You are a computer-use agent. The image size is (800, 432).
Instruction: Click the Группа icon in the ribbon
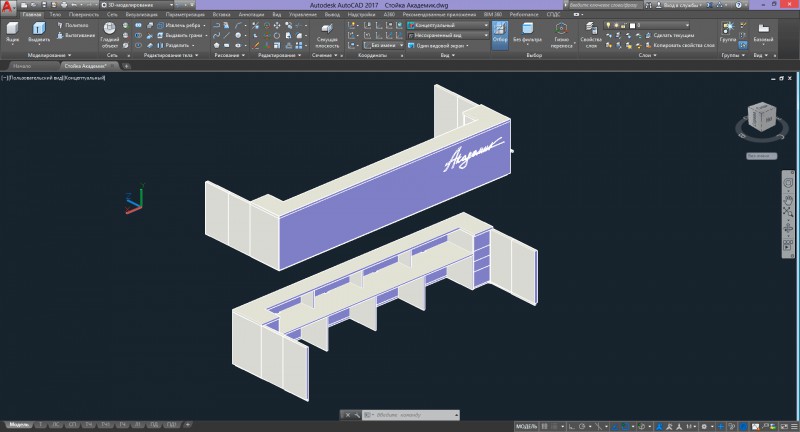point(728,32)
